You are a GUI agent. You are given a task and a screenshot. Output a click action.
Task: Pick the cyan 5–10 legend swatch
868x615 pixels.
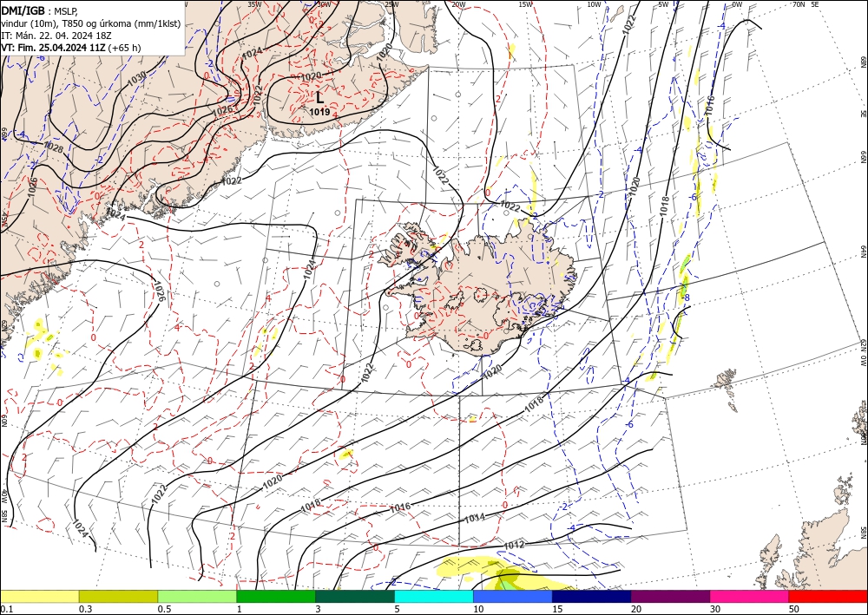click(x=434, y=597)
